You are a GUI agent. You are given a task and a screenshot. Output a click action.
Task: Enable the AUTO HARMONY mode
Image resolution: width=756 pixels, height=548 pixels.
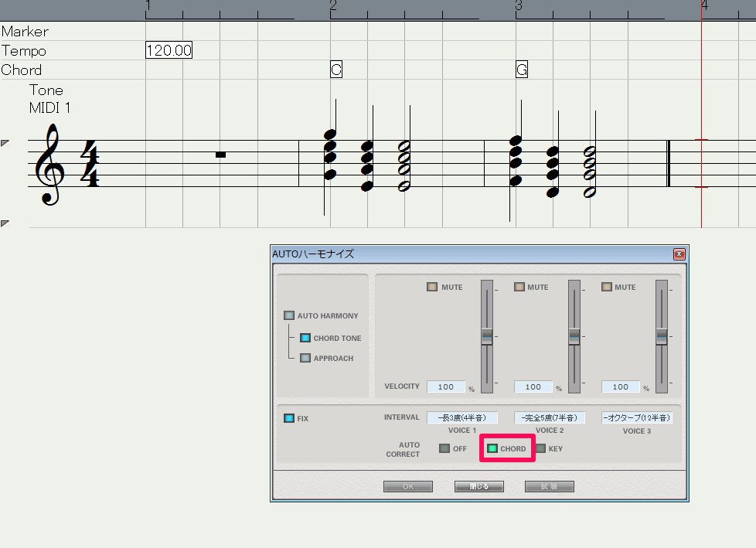tap(289, 315)
